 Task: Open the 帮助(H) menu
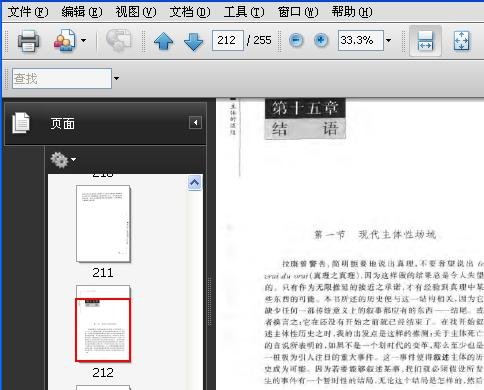pos(352,12)
